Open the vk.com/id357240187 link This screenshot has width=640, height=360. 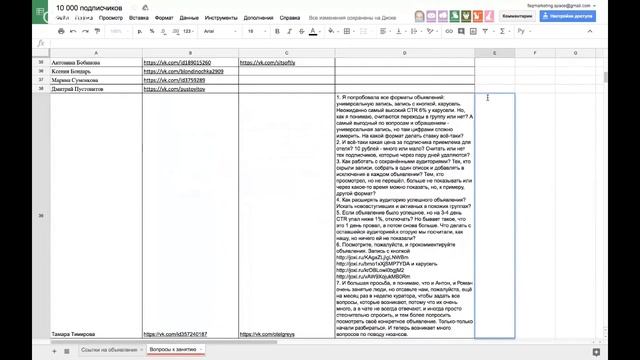[175, 334]
